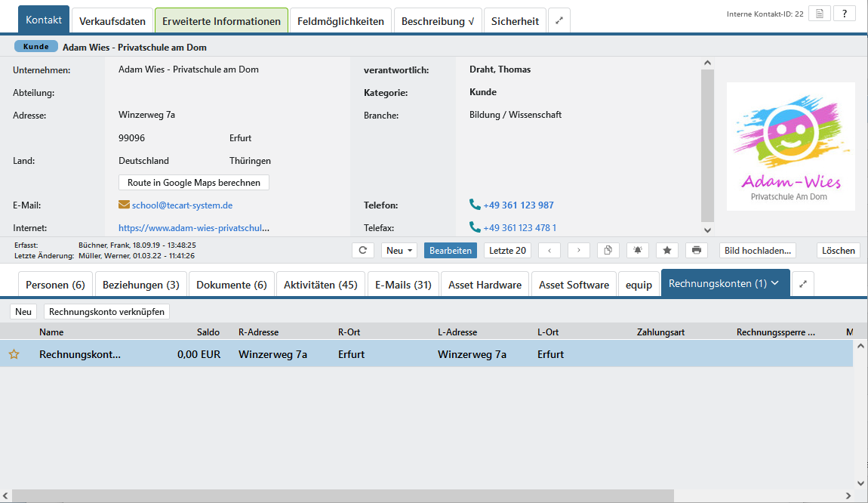Go to previous contact with left arrow
Screen dimensions: 868x503
pos(549,250)
